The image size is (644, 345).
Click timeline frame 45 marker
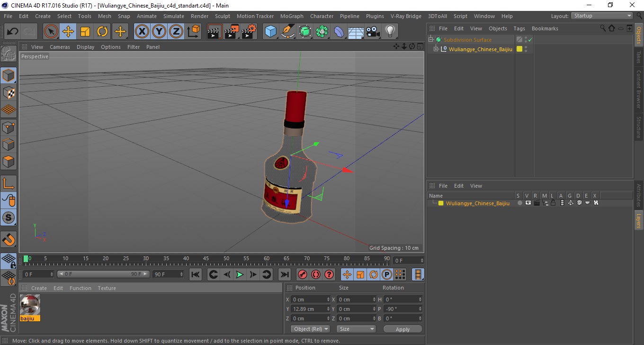click(x=206, y=259)
